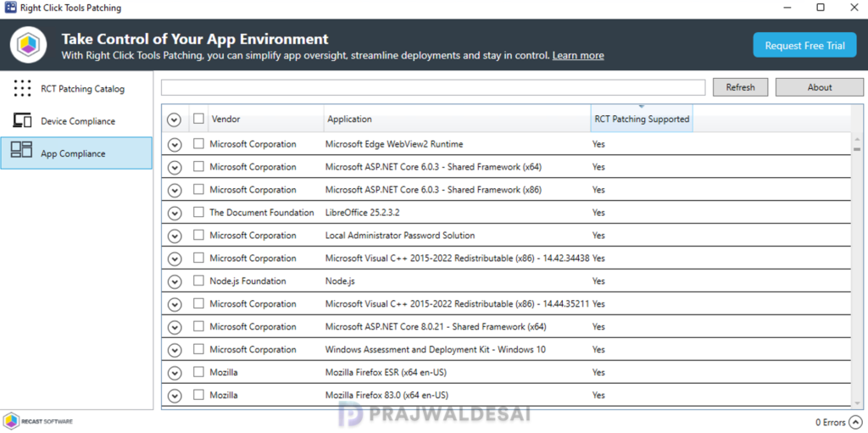Screen dimensions: 868x433
Task: Click Mozilla Firefox ESR (x64 en-US) text
Action: (x=386, y=372)
